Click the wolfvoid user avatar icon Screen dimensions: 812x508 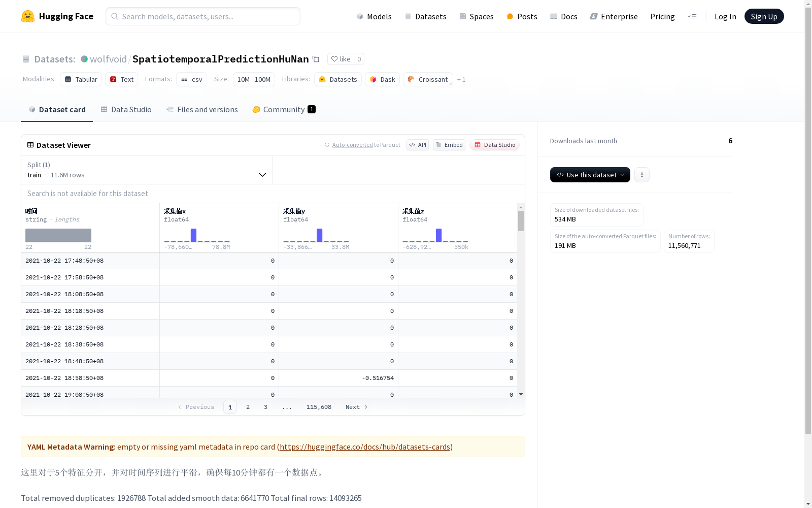84,59
